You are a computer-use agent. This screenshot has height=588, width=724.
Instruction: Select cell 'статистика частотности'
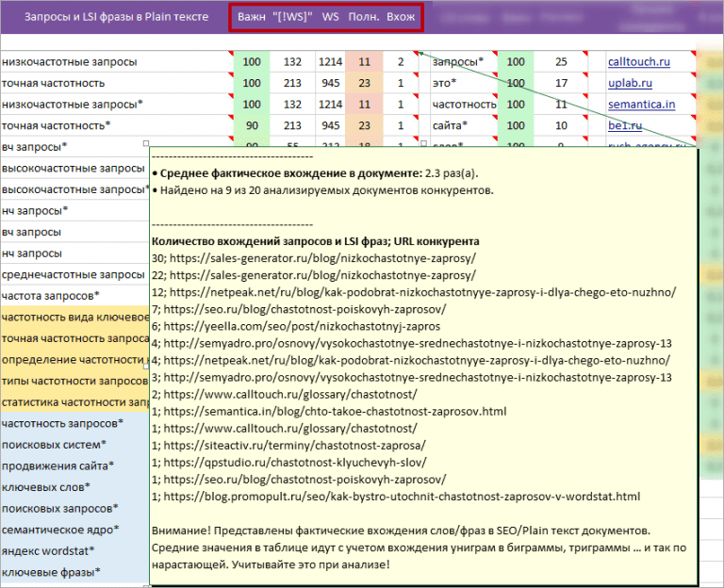(x=74, y=402)
